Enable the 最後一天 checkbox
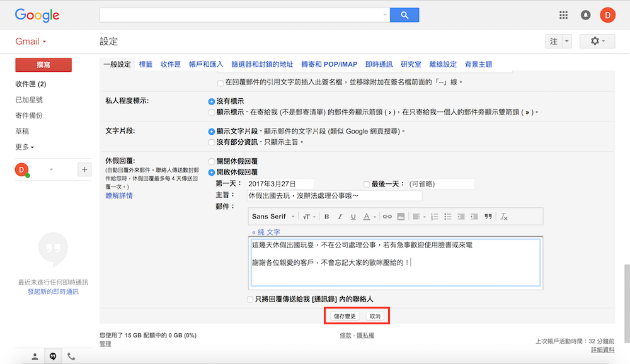Image resolution: width=630 pixels, height=364 pixels. point(367,184)
